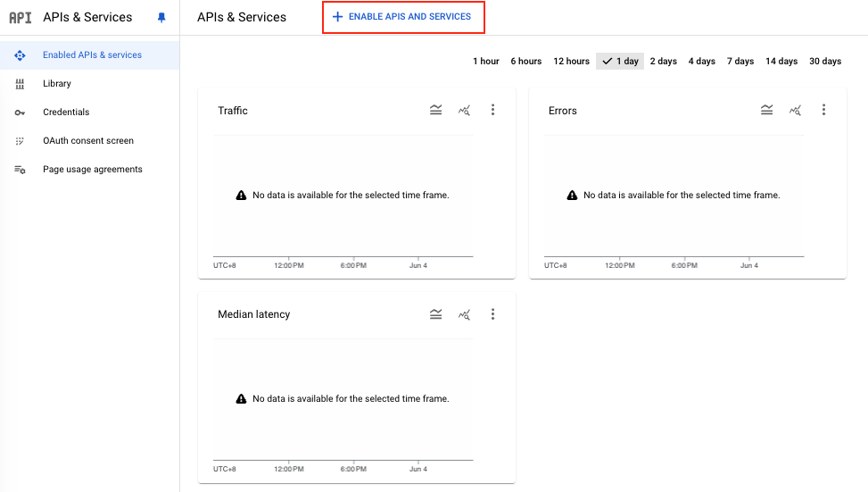Image resolution: width=868 pixels, height=492 pixels.
Task: Select the 1 day time range
Action: 620,61
